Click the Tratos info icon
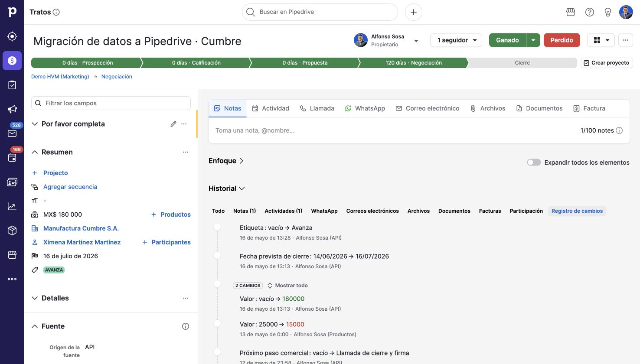 click(56, 12)
